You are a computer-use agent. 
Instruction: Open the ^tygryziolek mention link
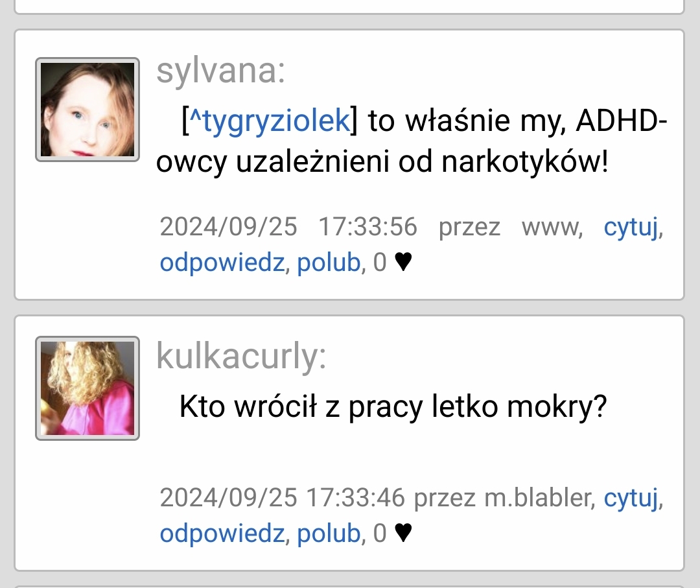270,121
